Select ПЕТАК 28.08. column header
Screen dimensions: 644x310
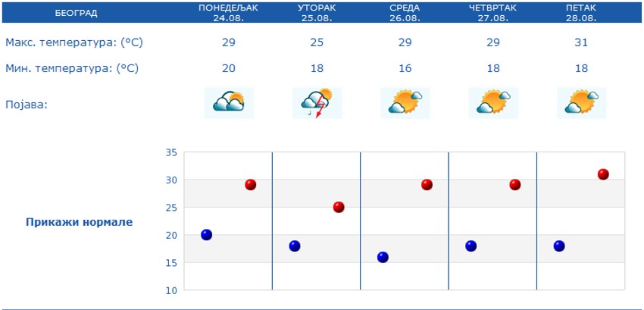(x=581, y=12)
